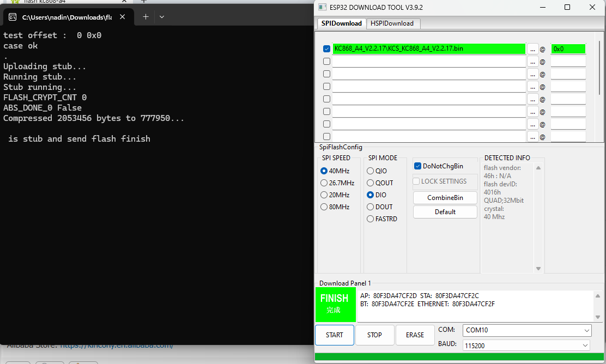Open a new terminal tab with plus icon

(146, 17)
